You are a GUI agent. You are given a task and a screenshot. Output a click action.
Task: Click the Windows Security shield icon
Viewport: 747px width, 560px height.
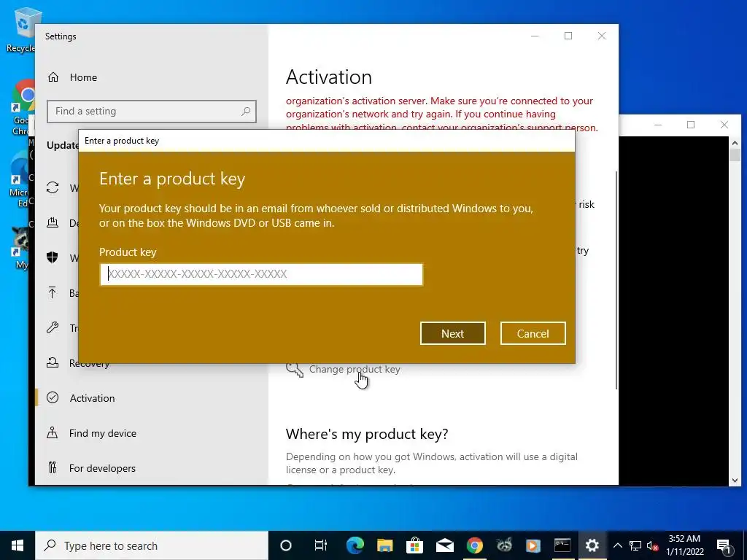tap(53, 257)
